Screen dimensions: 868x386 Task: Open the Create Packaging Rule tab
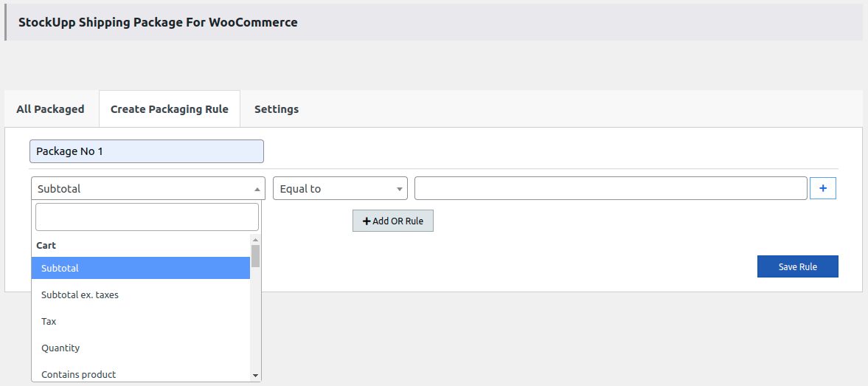(x=170, y=109)
